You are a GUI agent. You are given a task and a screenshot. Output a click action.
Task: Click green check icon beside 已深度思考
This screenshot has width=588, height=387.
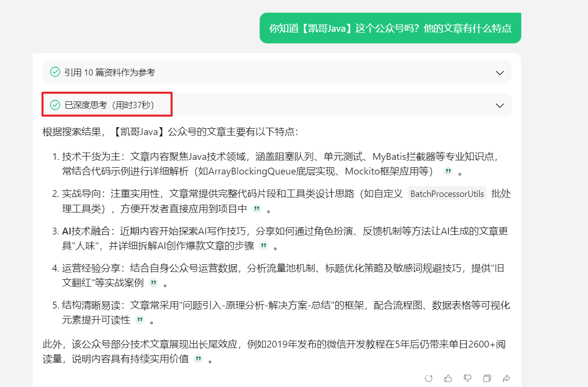click(x=55, y=105)
